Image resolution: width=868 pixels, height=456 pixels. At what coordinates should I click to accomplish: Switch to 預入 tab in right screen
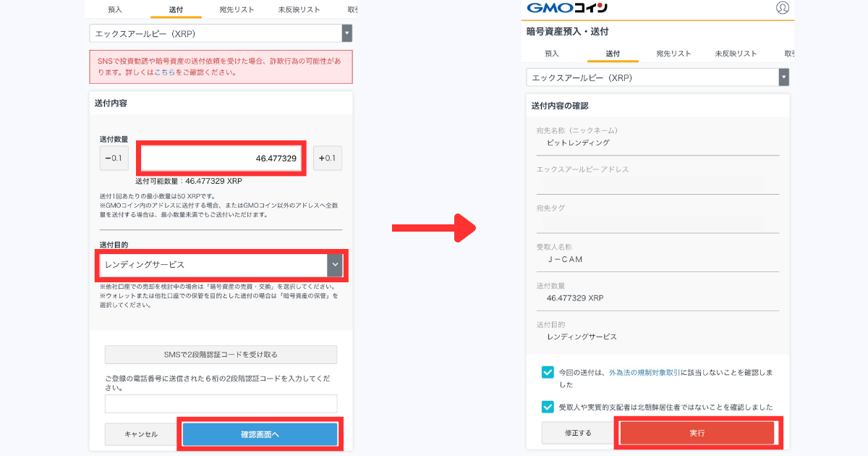point(552,54)
